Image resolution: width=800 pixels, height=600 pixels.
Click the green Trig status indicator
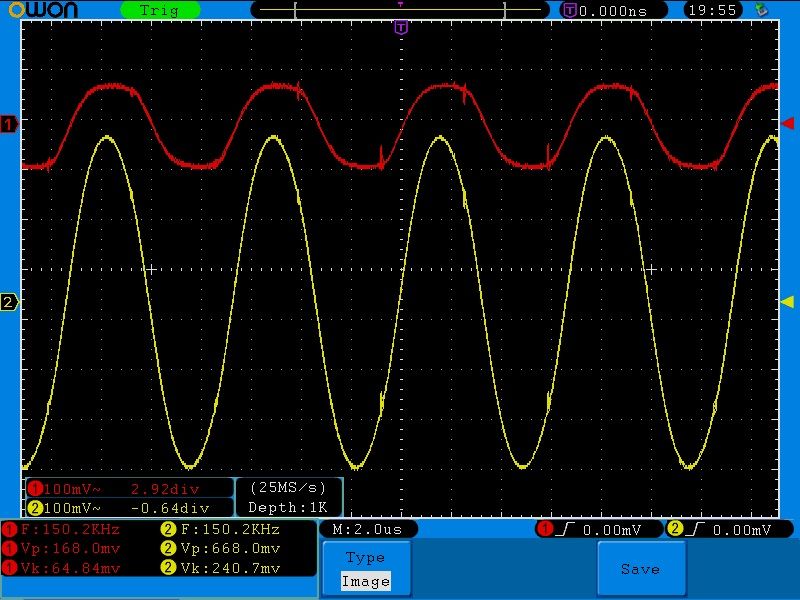point(160,10)
